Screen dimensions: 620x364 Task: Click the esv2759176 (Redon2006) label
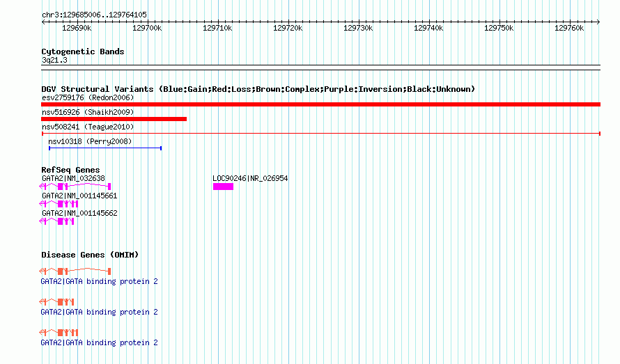(x=88, y=97)
